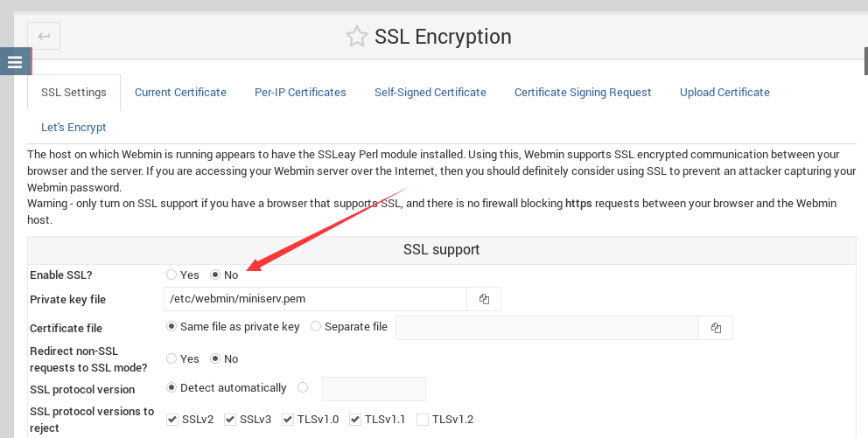868x438 pixels.
Task: Open Certificate Signing Request tab
Action: [583, 93]
